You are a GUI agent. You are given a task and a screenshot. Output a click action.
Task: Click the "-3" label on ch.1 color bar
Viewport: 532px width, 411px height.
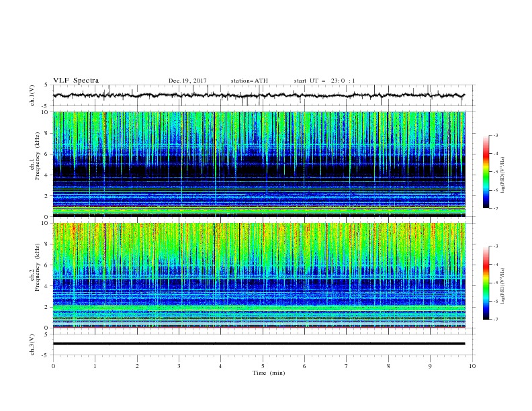point(496,135)
